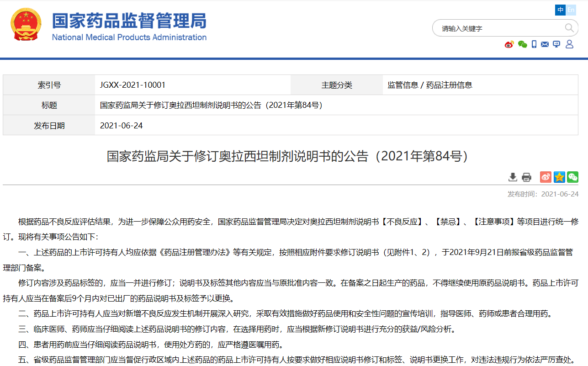The width and height of the screenshot is (588, 366).
Task: Share the article to QQ Zone star icon
Action: tap(559, 177)
